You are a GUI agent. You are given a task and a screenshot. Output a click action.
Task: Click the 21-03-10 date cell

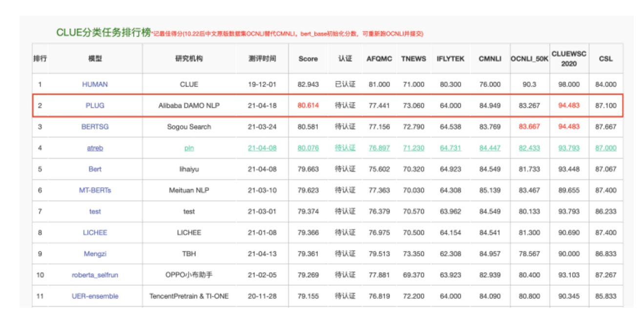pyautogui.click(x=262, y=190)
